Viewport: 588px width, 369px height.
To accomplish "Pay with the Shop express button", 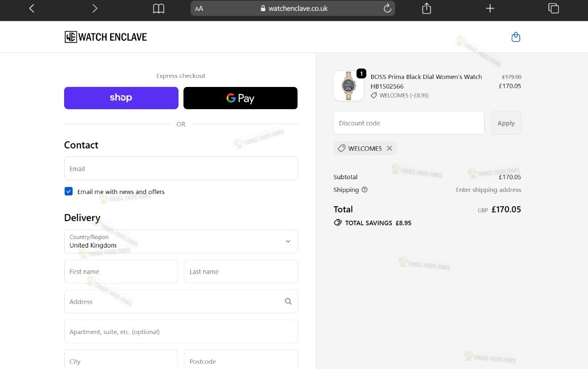I will (121, 98).
